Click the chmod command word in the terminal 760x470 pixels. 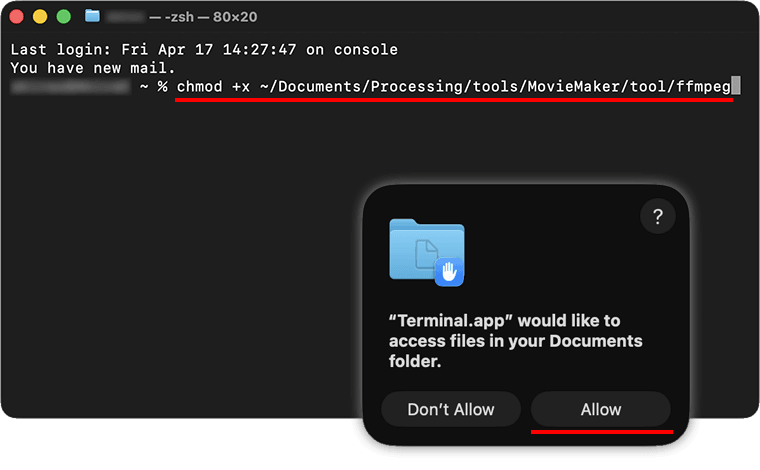click(200, 87)
